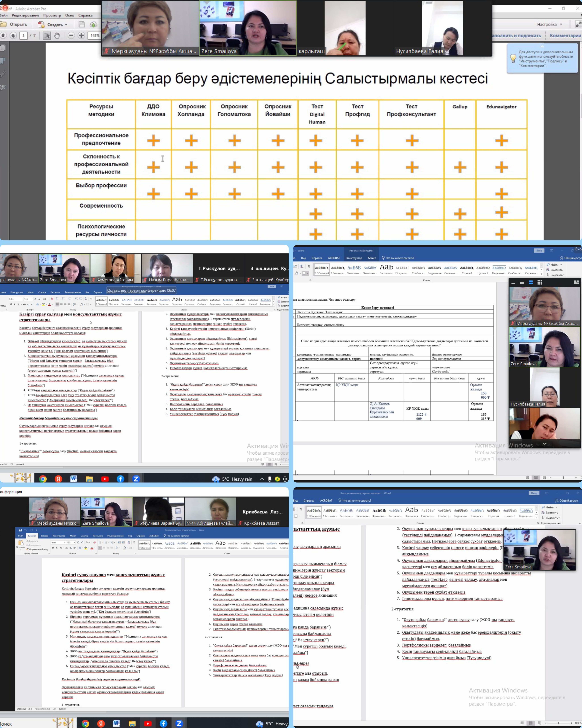Click Acrobat's zoom out minus button
Screen dimensions: 582x728
pos(71,35)
